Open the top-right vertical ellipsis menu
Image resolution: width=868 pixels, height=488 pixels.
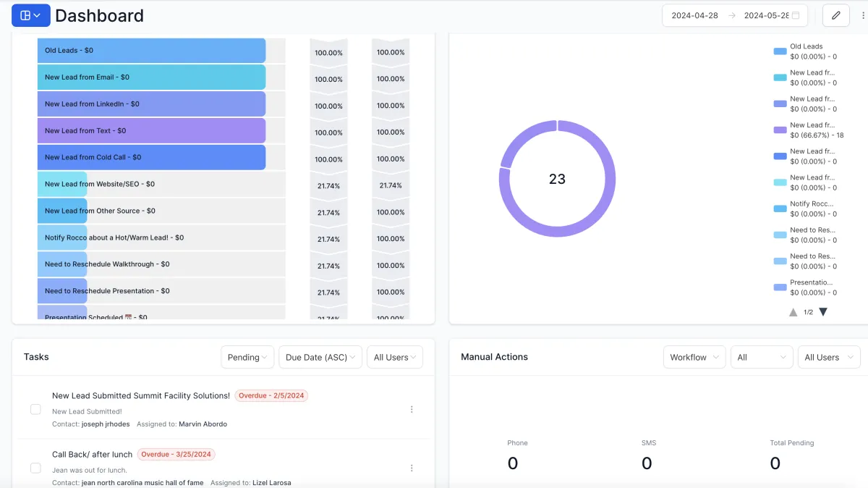(x=863, y=15)
